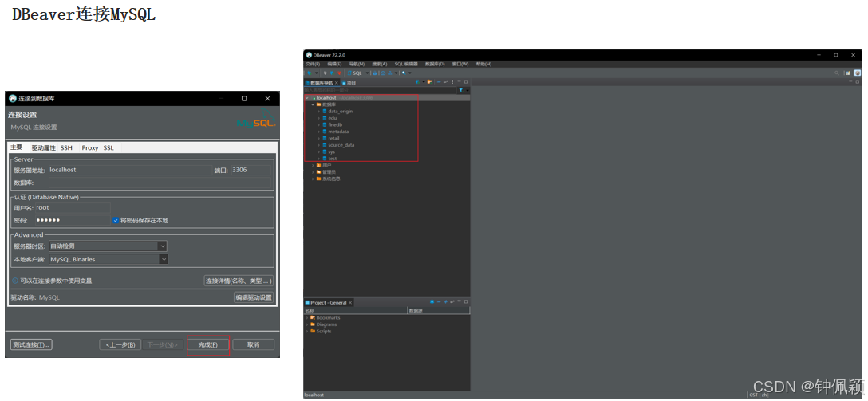Select the metadata database in tree

(x=338, y=132)
